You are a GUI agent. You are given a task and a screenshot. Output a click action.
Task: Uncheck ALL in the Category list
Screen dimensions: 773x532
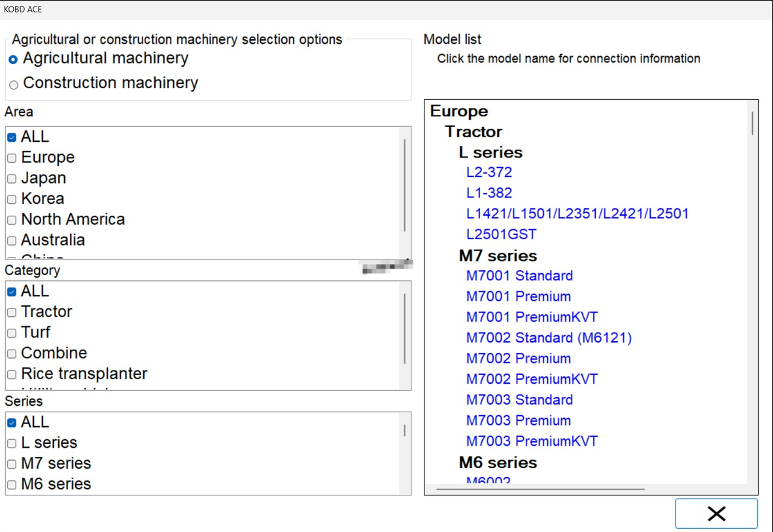coord(12,292)
